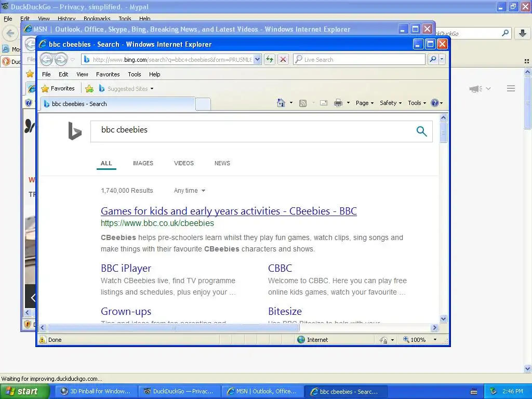Image resolution: width=532 pixels, height=399 pixels.
Task: Open the Favorites star button
Action: 58,88
